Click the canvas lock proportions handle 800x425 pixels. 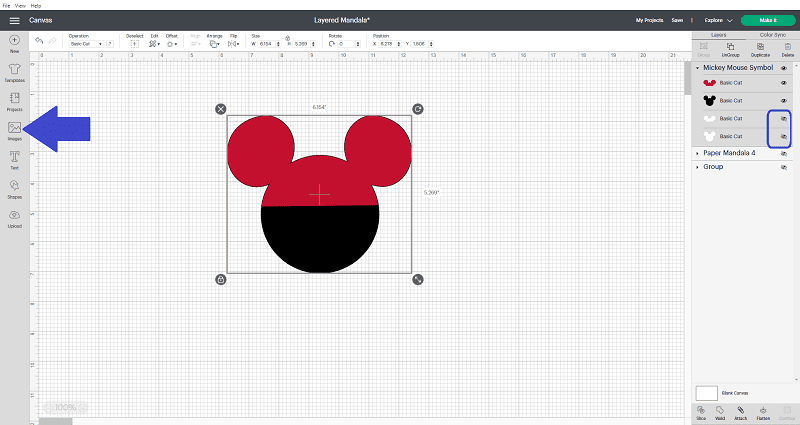[220, 280]
